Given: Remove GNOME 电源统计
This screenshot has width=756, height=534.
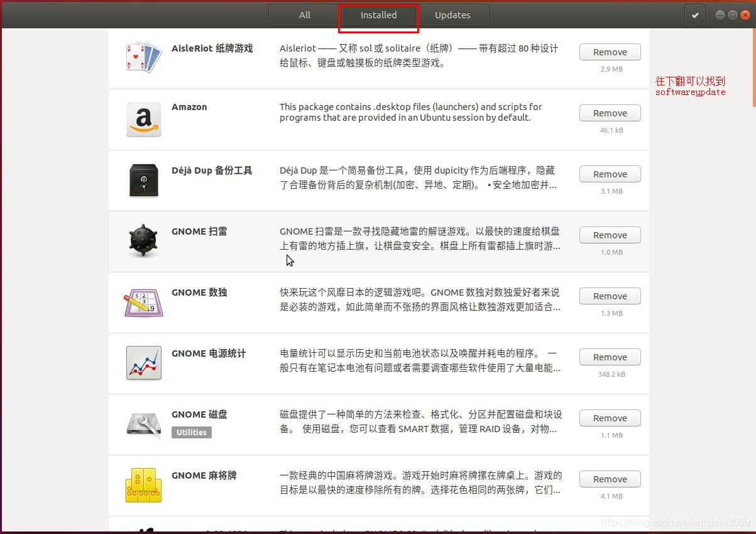Looking at the screenshot, I should [x=610, y=357].
